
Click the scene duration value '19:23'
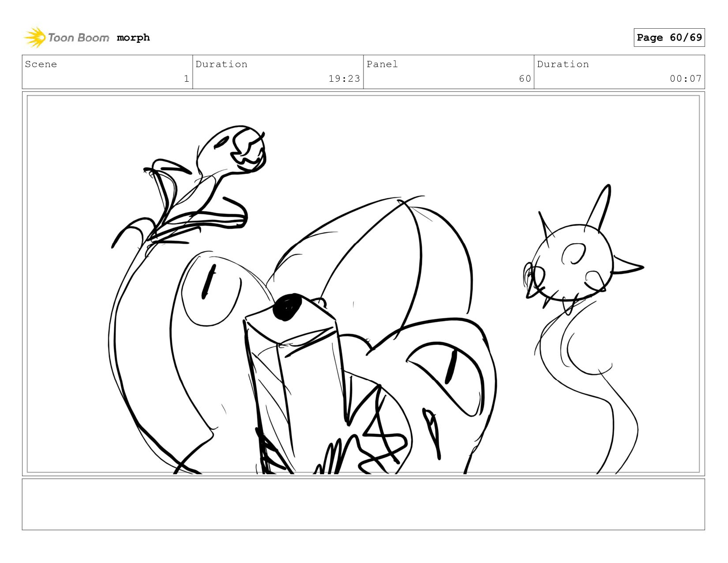(x=344, y=79)
